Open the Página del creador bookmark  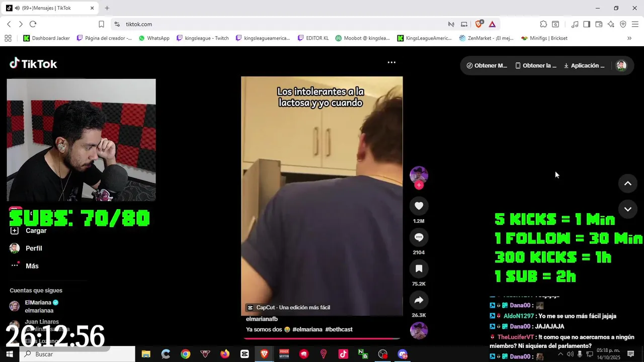(x=104, y=38)
